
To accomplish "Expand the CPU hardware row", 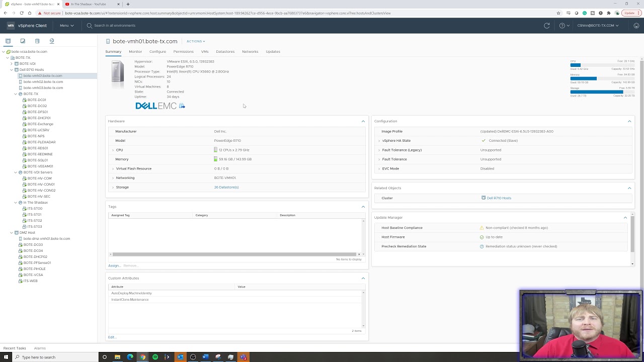I will (113, 150).
